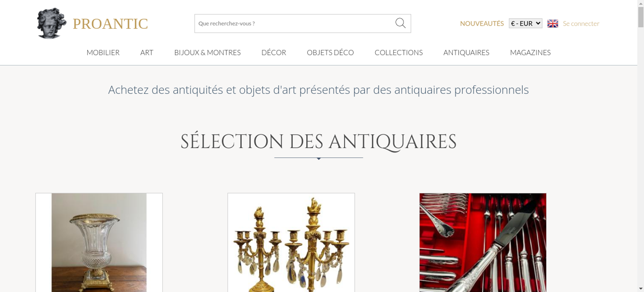
Task: Open the MOBILIER menu
Action: coord(103,52)
